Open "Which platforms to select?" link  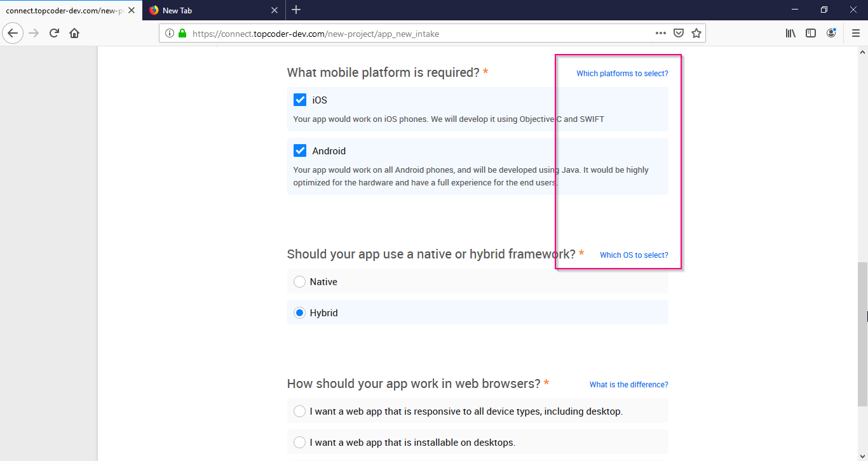(x=622, y=74)
